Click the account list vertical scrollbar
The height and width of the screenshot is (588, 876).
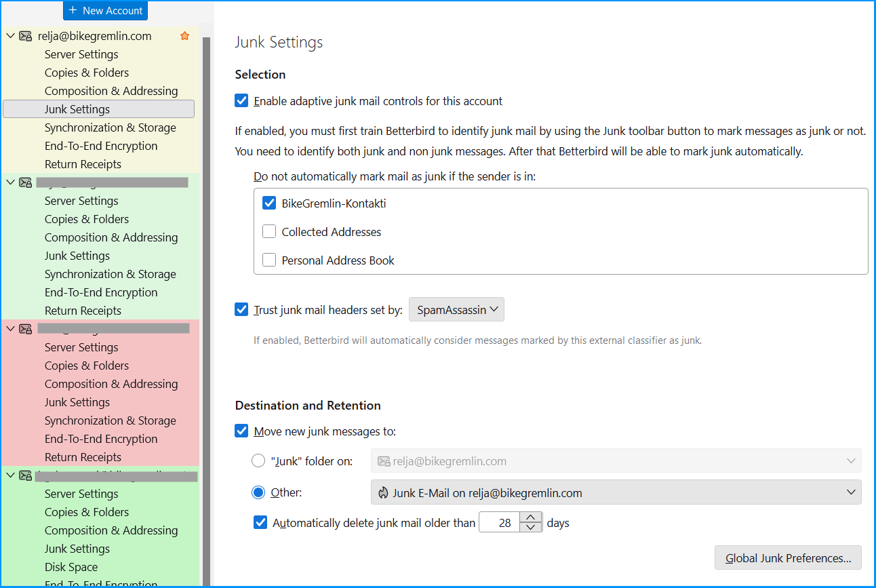click(207, 312)
